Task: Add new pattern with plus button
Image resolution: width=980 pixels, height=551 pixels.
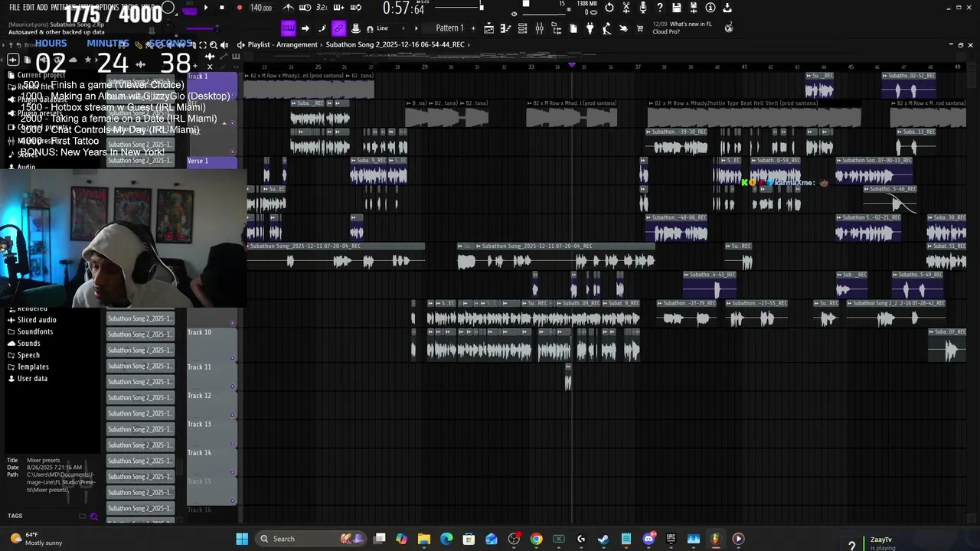Action: click(x=473, y=28)
